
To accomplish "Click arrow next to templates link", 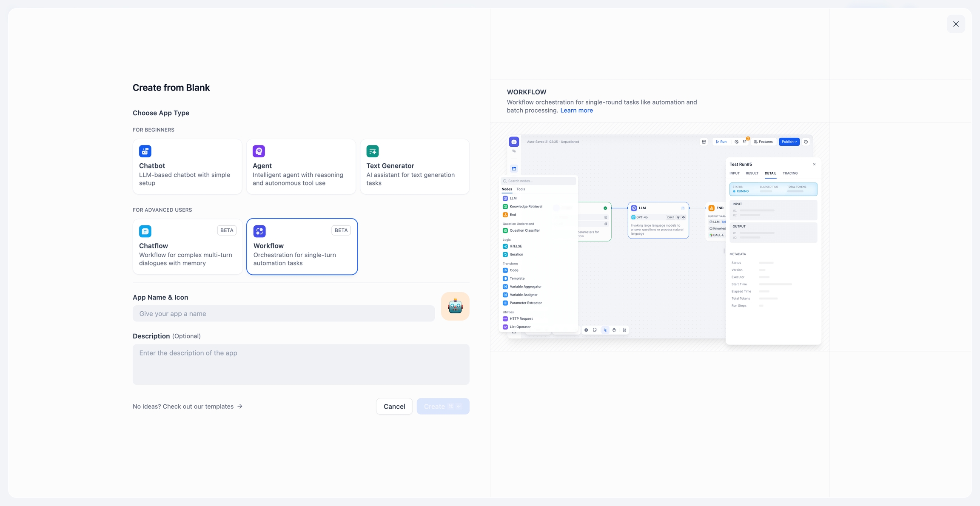I will [240, 407].
